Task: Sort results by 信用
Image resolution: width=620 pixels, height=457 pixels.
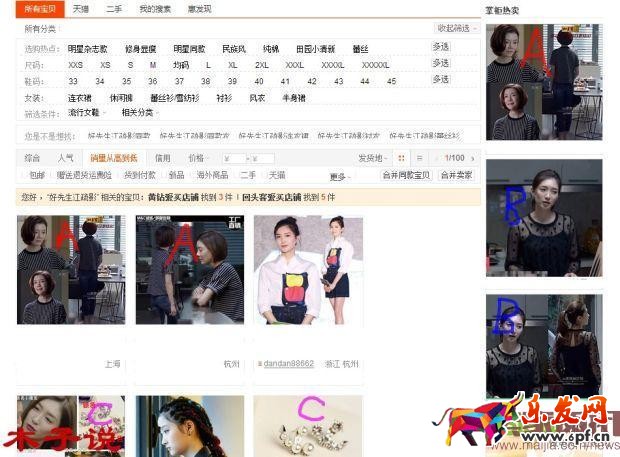Action: tap(163, 159)
